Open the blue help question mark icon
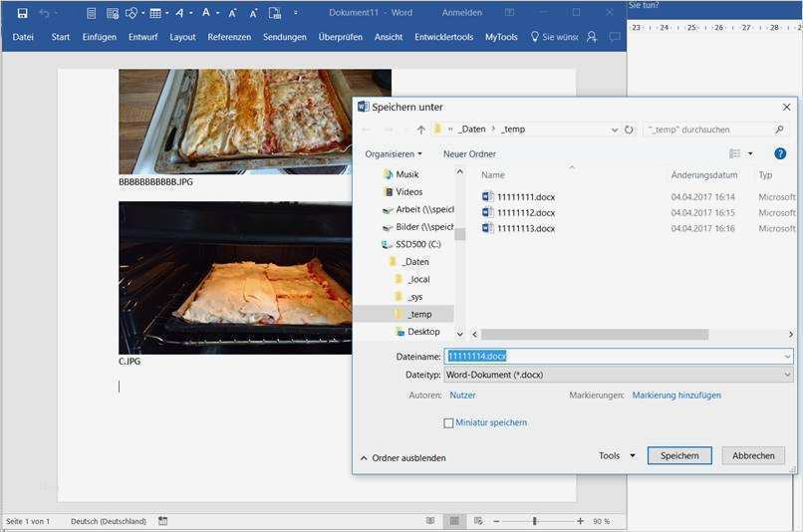Image resolution: width=803 pixels, height=532 pixels. [780, 153]
